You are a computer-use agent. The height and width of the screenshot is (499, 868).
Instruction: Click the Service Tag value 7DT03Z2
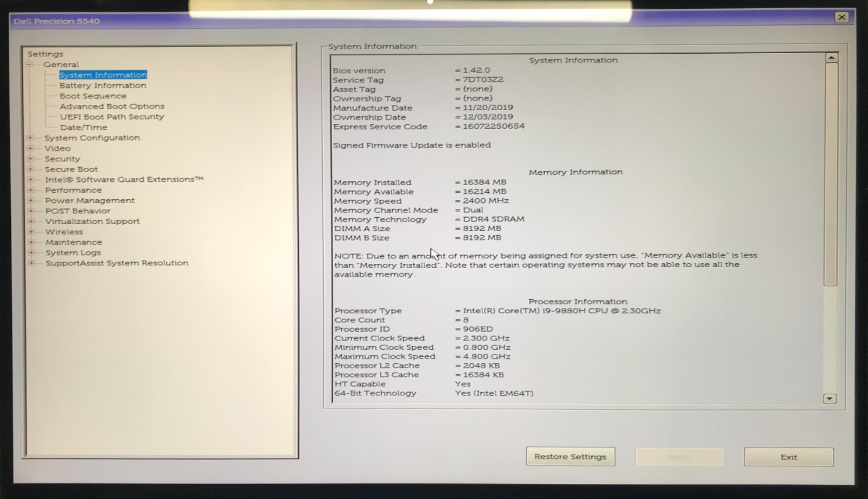[482, 79]
